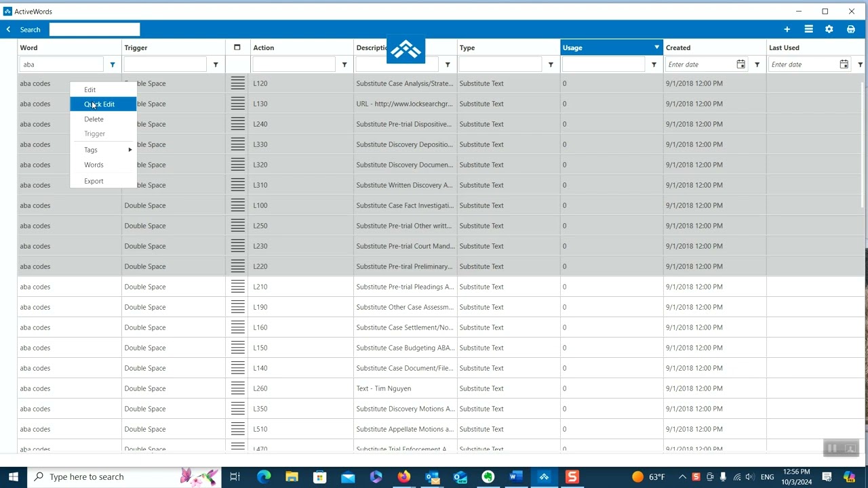Open the Word column filter funnel
868x488 pixels.
pos(113,64)
